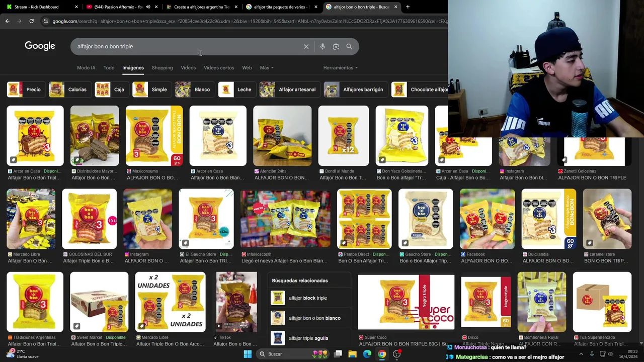
Task: Submit search with the magnifying glass icon
Action: pos(349,46)
